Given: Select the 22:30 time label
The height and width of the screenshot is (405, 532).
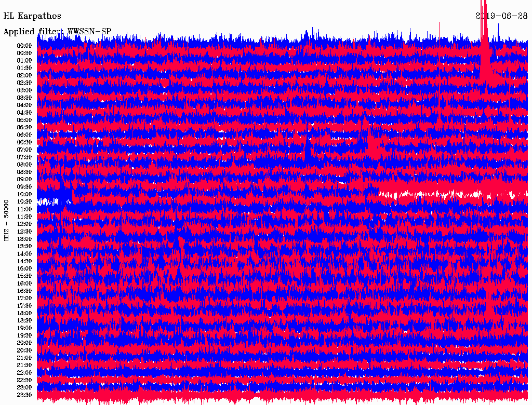Looking at the screenshot, I should click(24, 380).
